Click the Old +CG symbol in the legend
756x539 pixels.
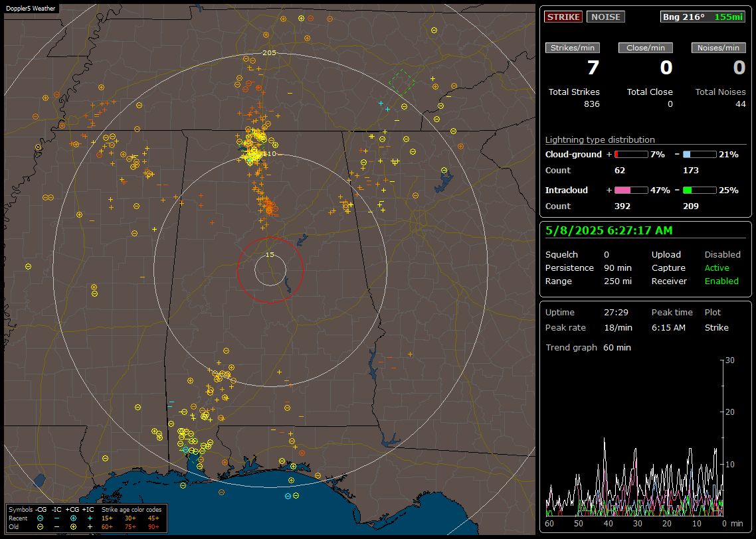73,527
